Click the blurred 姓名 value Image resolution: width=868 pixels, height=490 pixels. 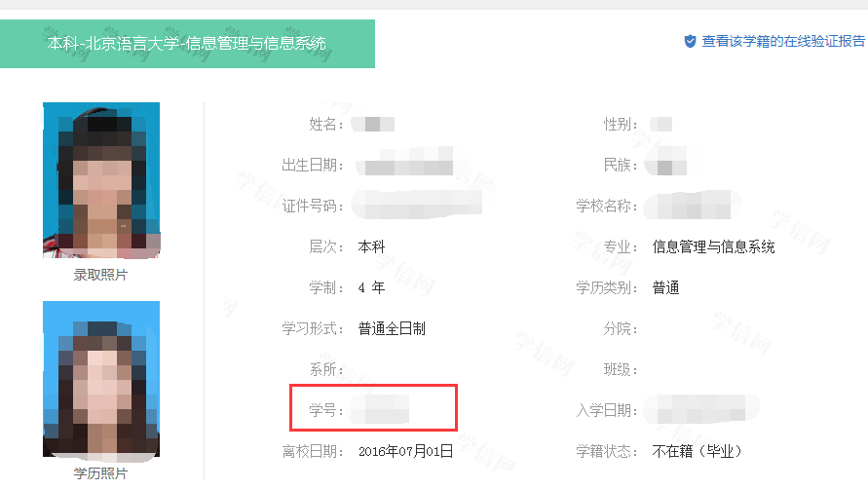tap(374, 124)
